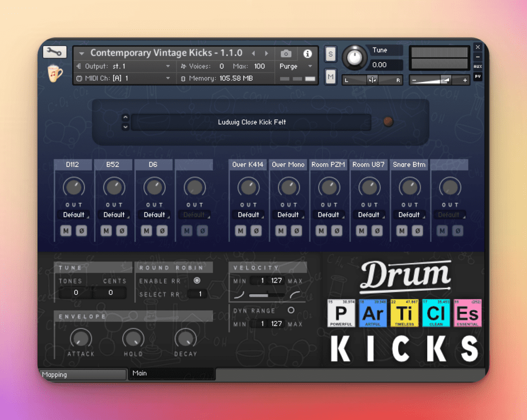Screen dimensions: 527x420
Task: Go to next instrument arrow
Action: point(267,54)
